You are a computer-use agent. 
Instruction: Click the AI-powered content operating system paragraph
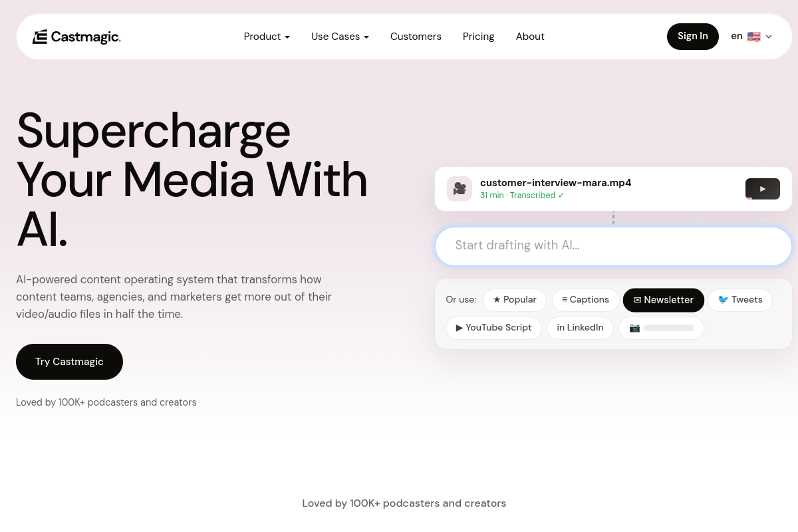point(174,297)
